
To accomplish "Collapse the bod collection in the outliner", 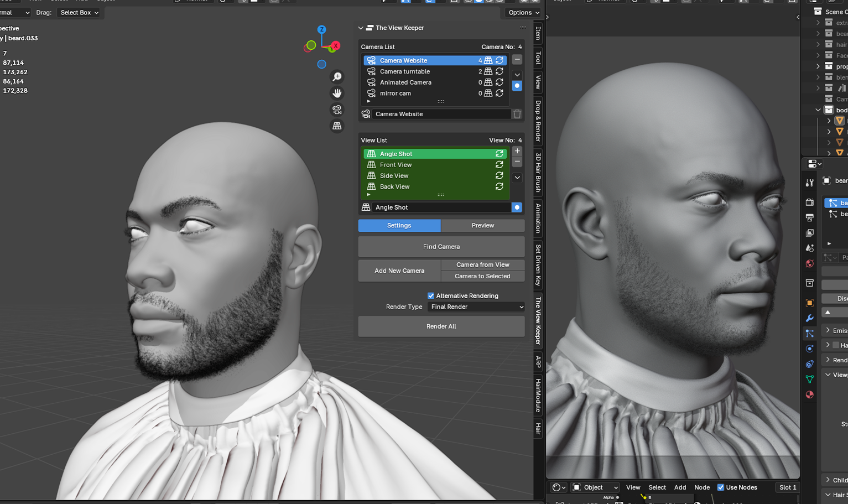I will coord(818,110).
